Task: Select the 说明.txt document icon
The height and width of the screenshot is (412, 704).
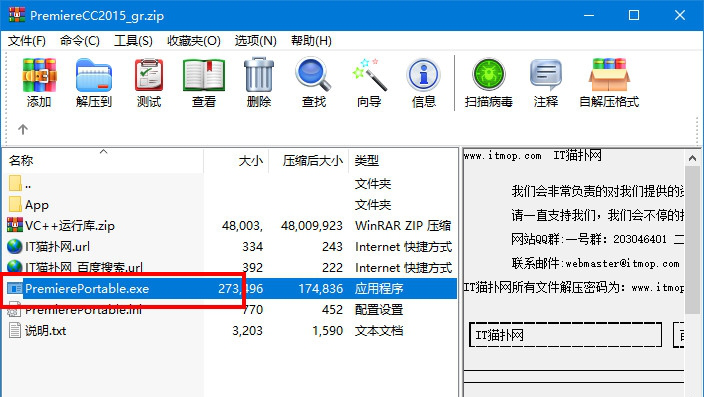Action: [15, 330]
